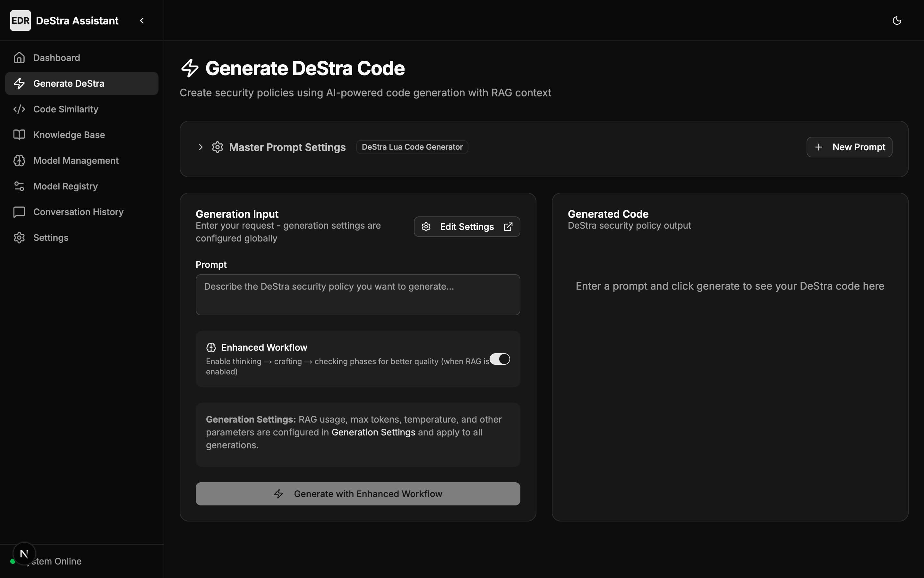Click the Model Management brain icon
Screen dimensions: 924x578
19,161
